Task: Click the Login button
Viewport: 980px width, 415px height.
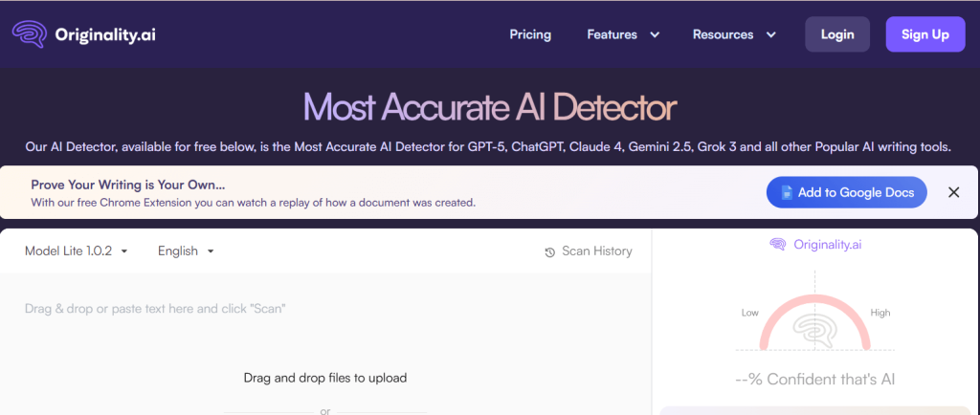Action: [x=836, y=34]
